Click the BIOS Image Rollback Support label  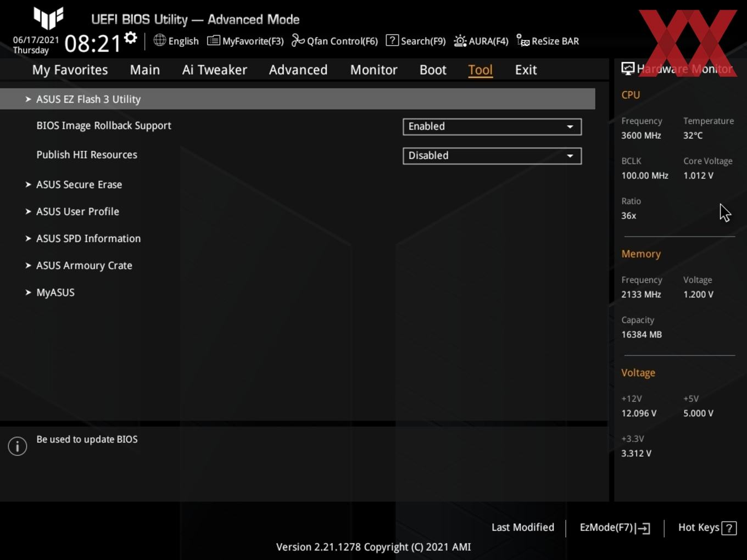click(104, 125)
